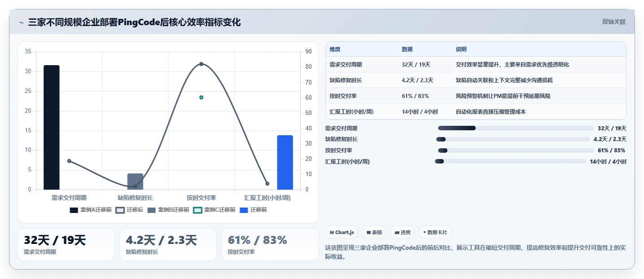Click the progress-row label 按时交付率
This screenshot has width=644, height=279.
pos(339,151)
